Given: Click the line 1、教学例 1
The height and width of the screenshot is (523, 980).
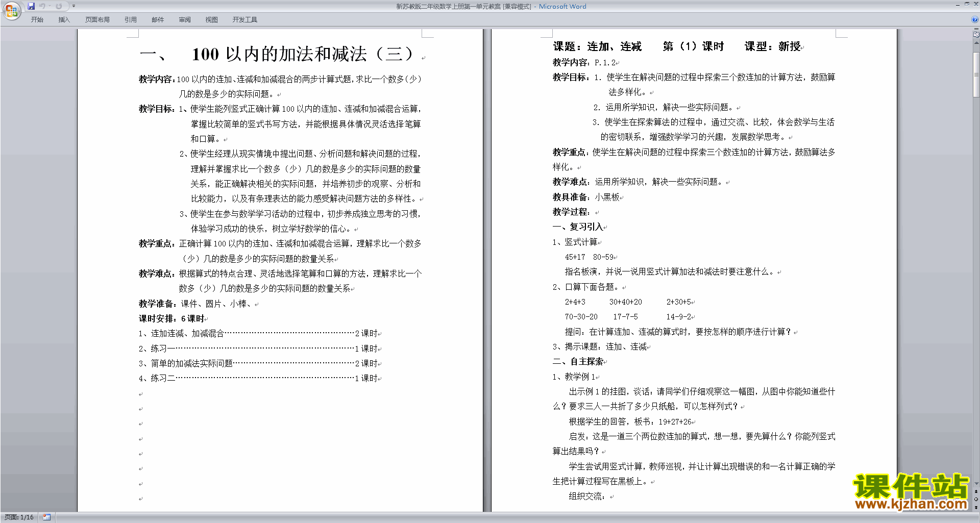Looking at the screenshot, I should (x=574, y=377).
